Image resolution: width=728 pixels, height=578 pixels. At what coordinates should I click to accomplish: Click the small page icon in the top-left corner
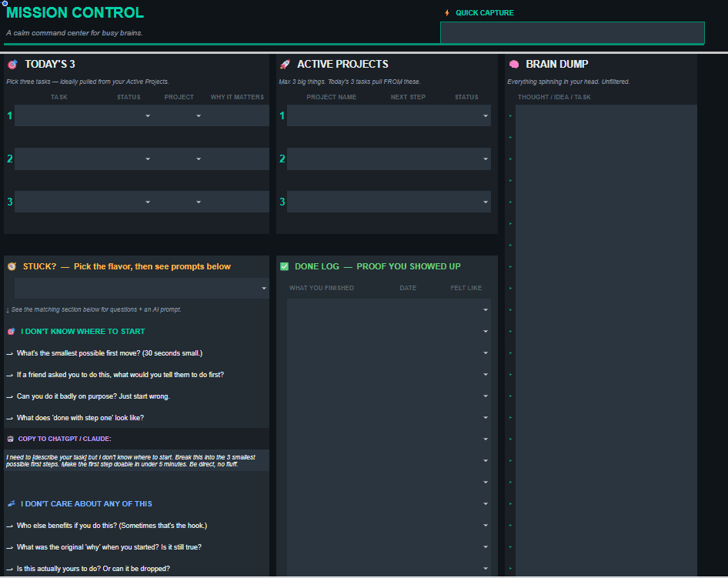point(6,5)
